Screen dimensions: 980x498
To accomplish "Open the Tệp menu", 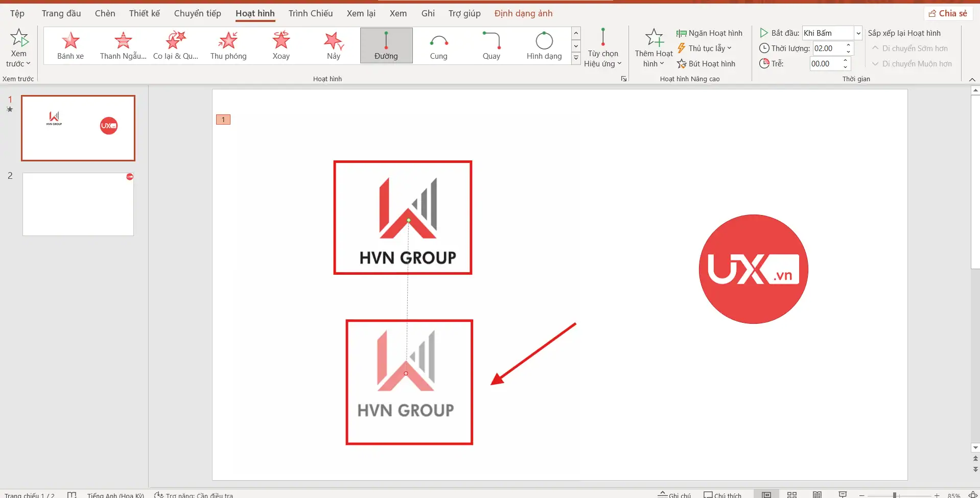I will point(17,13).
